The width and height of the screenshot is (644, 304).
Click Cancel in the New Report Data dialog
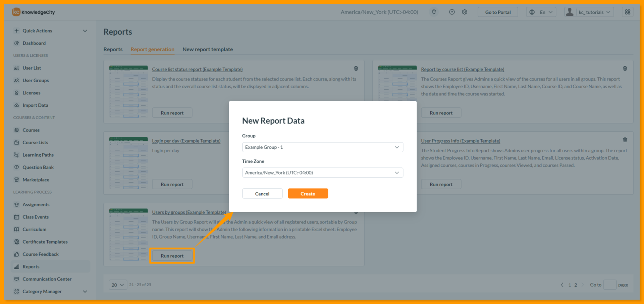coord(262,194)
